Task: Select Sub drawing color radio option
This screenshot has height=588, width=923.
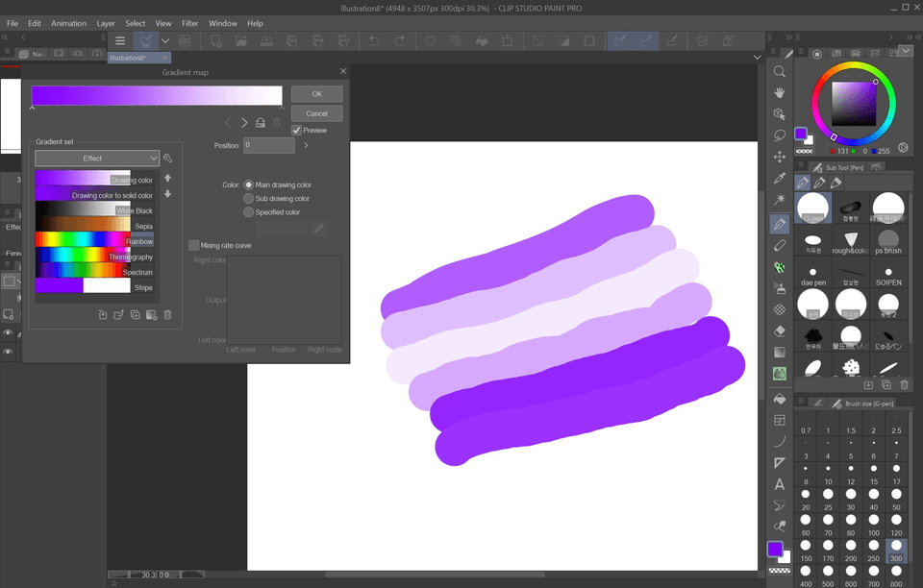Action: 249,198
